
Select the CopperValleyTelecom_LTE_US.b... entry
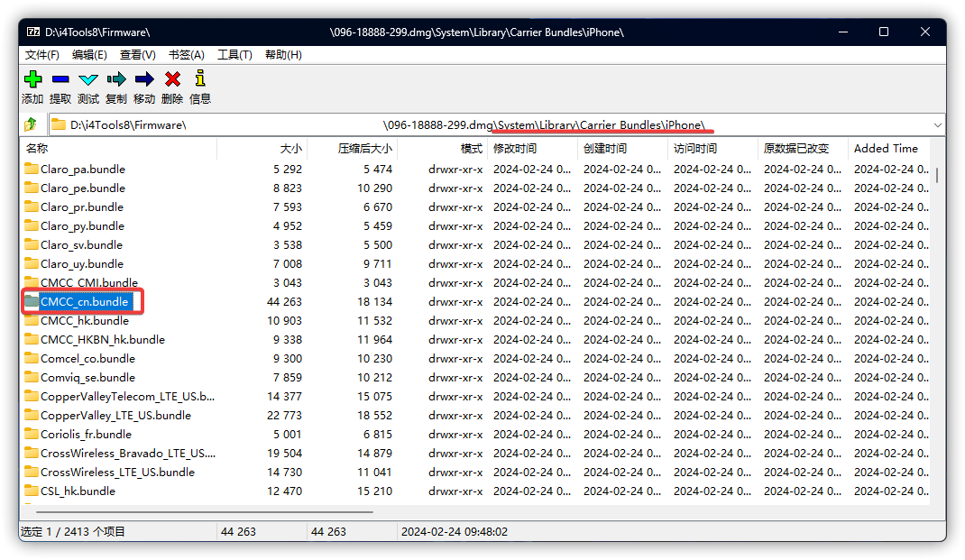[127, 396]
